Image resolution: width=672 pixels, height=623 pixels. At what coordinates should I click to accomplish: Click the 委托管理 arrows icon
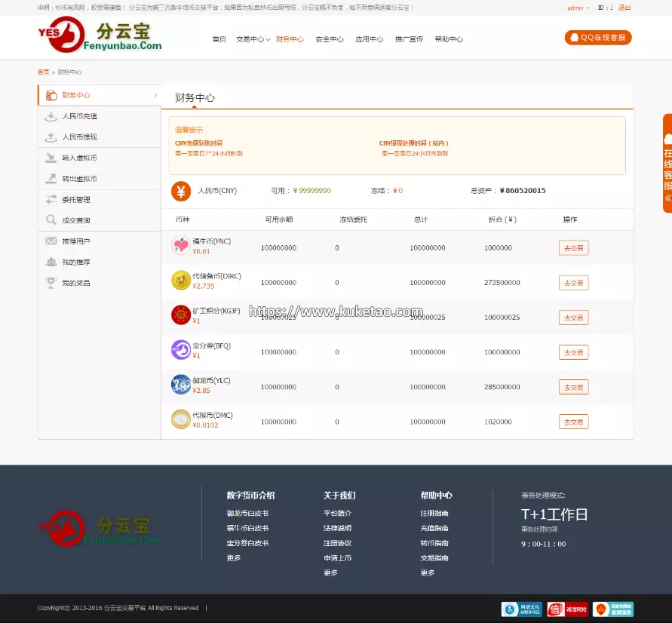point(51,199)
